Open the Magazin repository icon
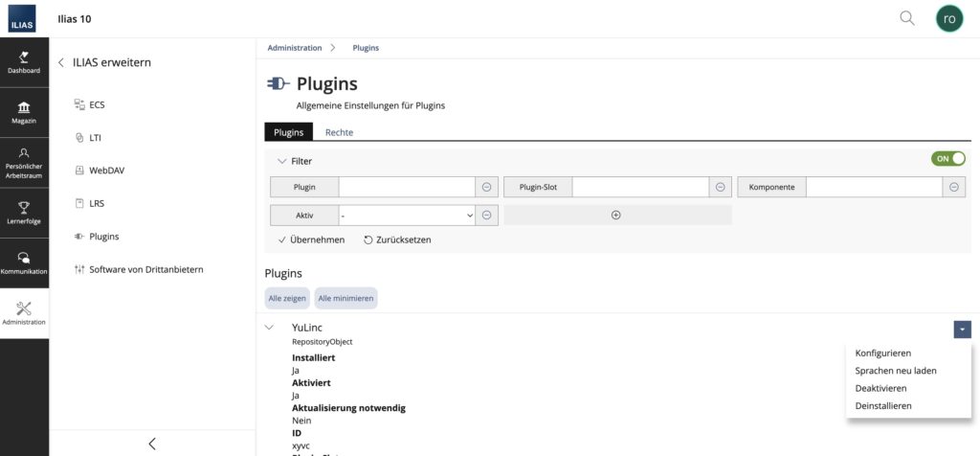Viewport: 980px width, 456px height. coord(24,111)
